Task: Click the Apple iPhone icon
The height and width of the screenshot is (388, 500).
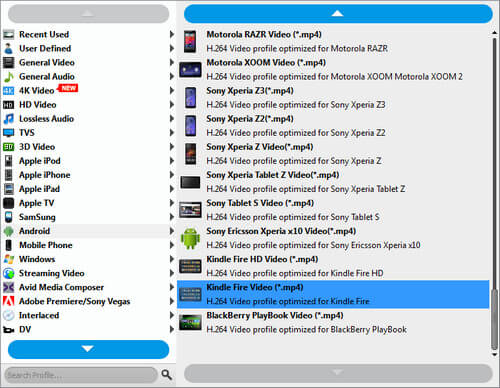Action: pos(9,175)
